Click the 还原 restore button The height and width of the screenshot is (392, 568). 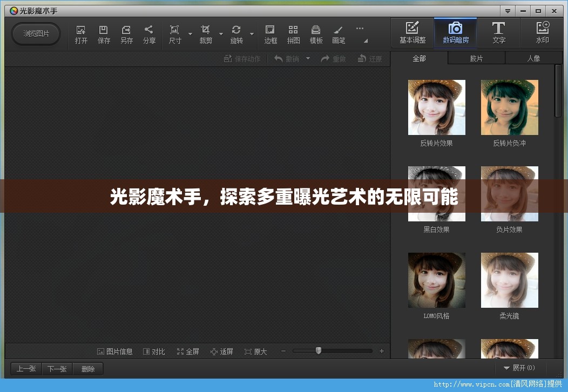tap(370, 59)
